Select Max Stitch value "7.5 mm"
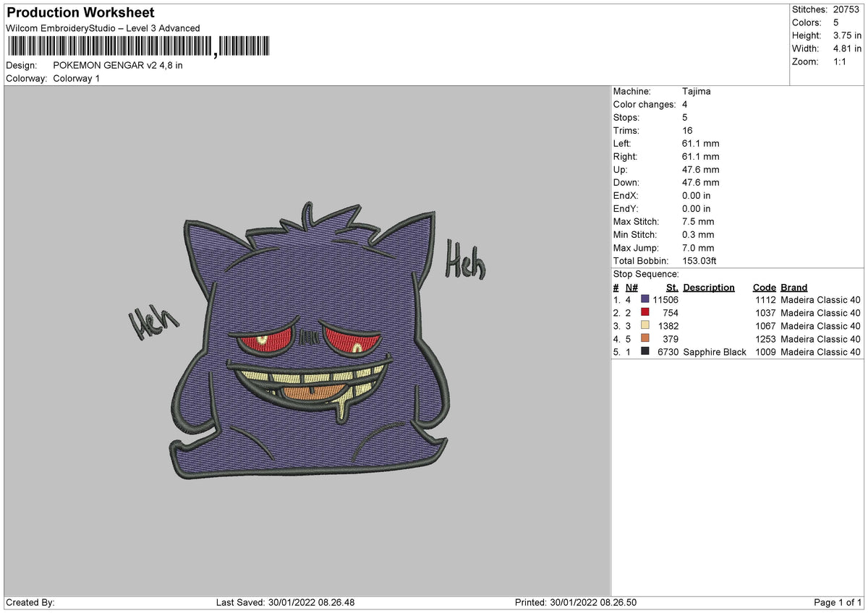868x613 pixels. pos(698,222)
